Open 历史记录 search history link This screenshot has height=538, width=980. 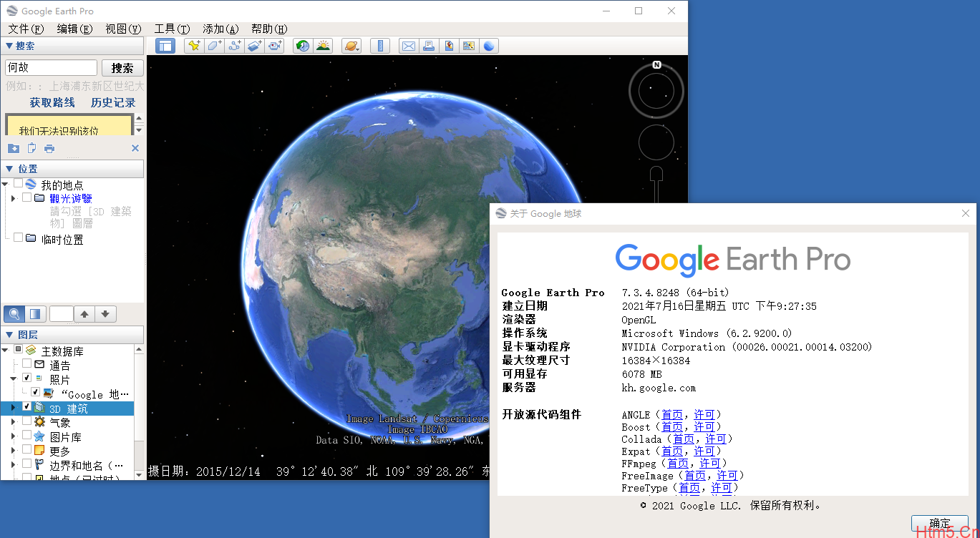(x=113, y=102)
